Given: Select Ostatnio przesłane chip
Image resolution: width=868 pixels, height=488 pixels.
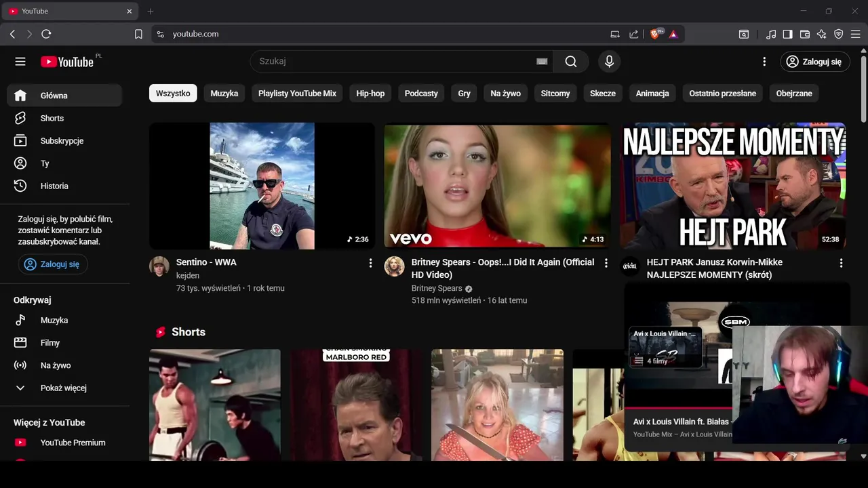Looking at the screenshot, I should click(x=723, y=94).
